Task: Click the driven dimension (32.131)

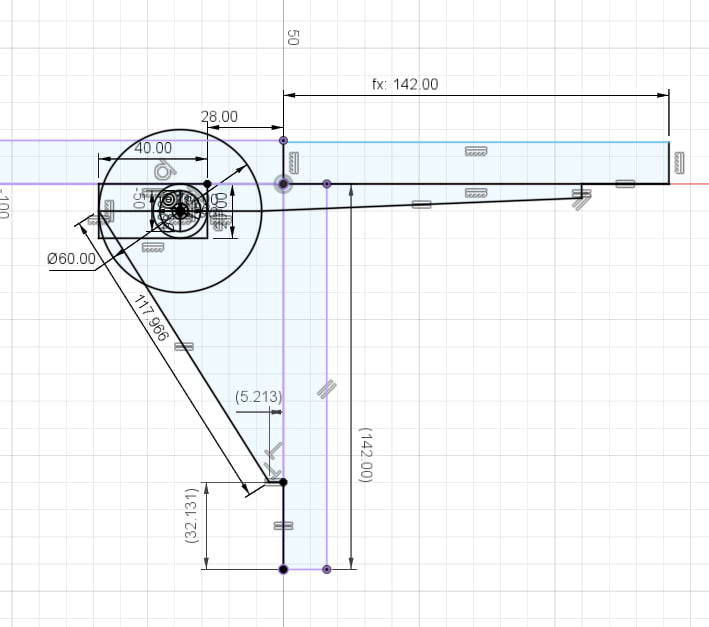Action: pyautogui.click(x=192, y=515)
